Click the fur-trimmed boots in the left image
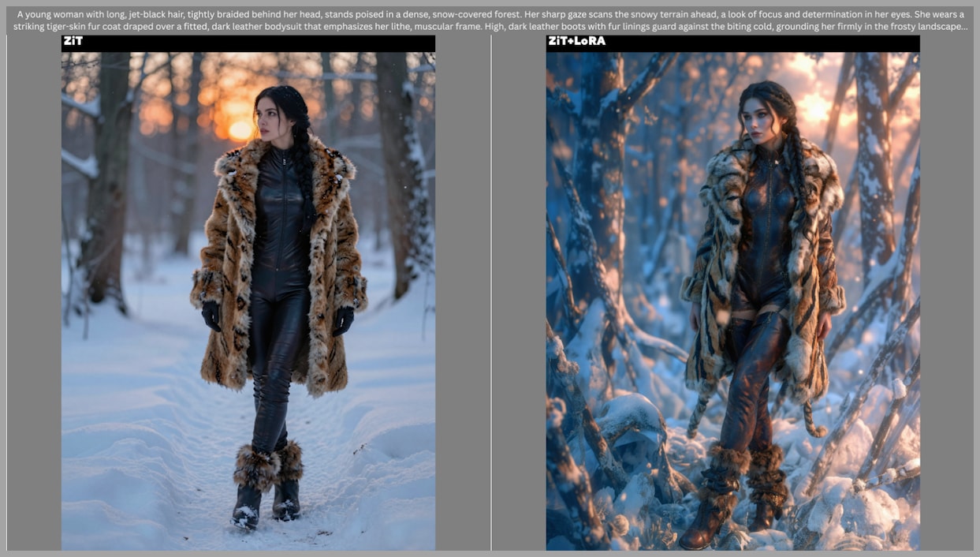980x557 pixels. (266, 481)
